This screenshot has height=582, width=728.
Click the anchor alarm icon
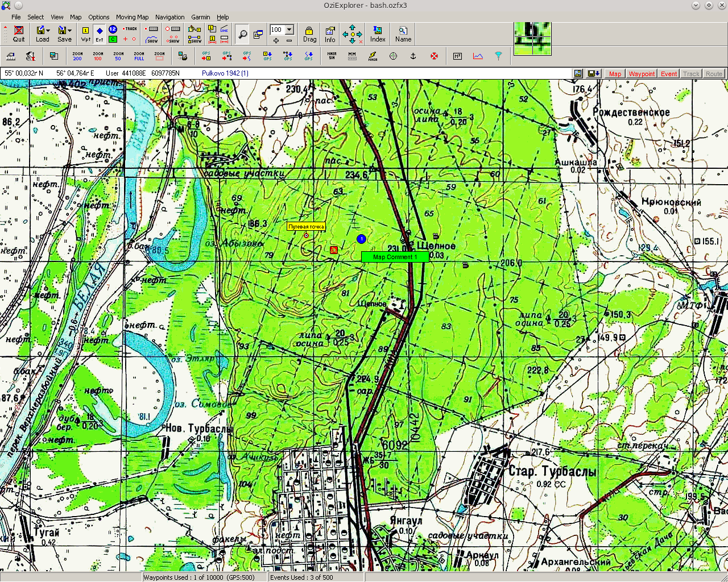pyautogui.click(x=413, y=56)
